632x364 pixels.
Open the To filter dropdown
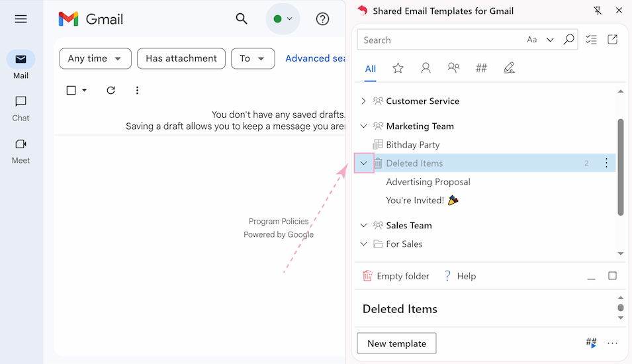tap(253, 58)
